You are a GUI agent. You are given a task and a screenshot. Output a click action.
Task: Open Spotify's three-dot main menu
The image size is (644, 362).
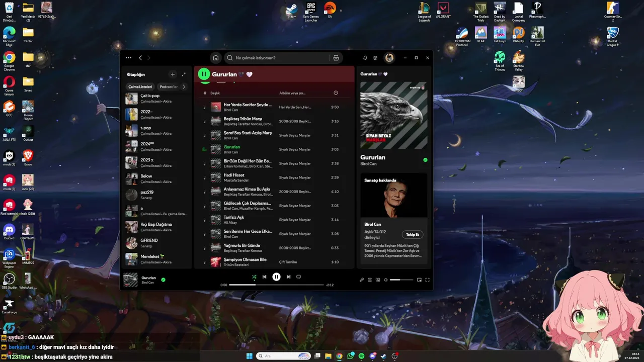click(x=129, y=58)
